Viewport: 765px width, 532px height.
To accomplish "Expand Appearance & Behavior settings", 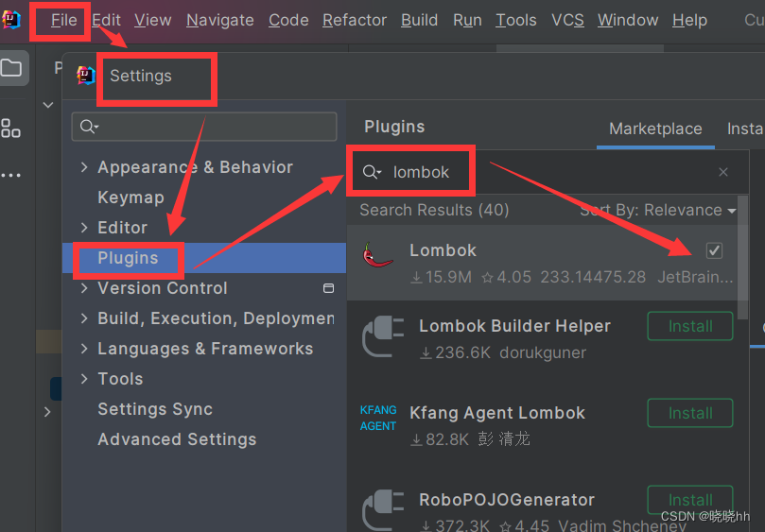I will click(84, 167).
